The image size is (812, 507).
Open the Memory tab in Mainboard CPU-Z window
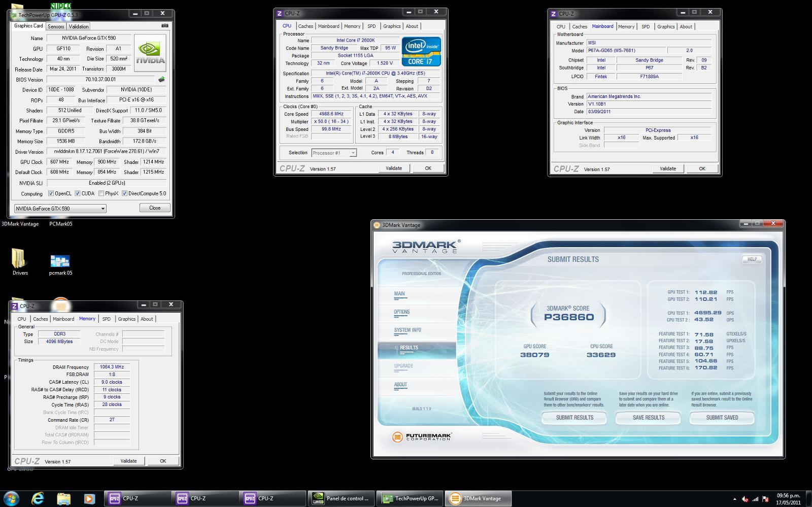point(626,26)
